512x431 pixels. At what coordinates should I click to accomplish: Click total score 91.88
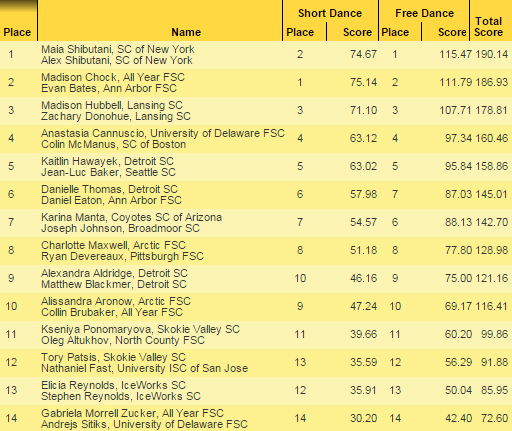[495, 362]
